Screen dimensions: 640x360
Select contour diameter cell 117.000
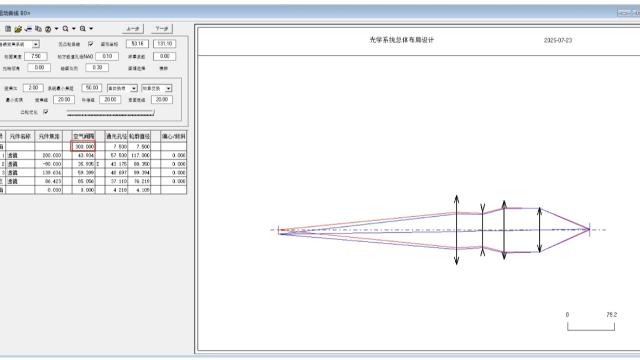tap(139, 156)
